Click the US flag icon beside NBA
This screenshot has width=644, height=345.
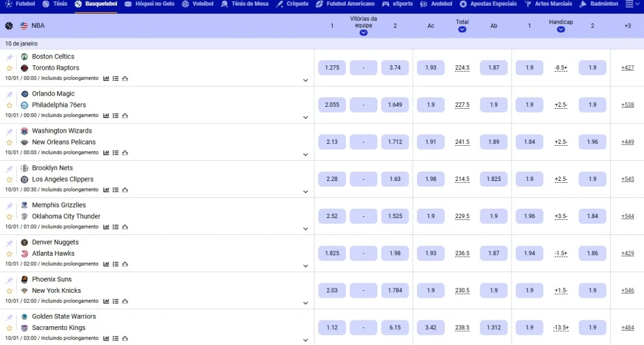pos(24,26)
